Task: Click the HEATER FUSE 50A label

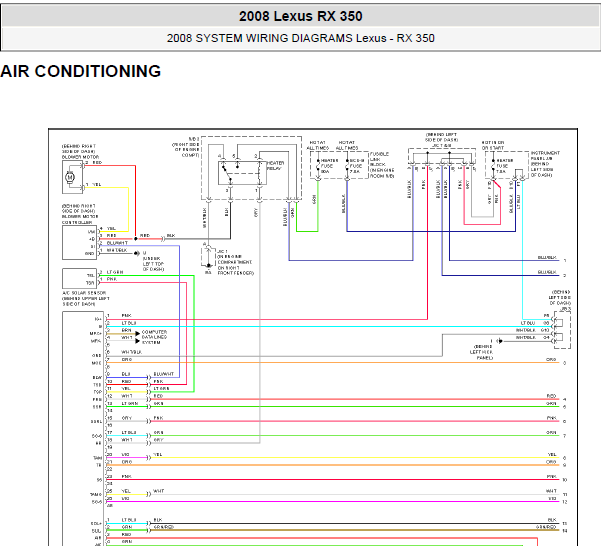Action: (x=328, y=166)
